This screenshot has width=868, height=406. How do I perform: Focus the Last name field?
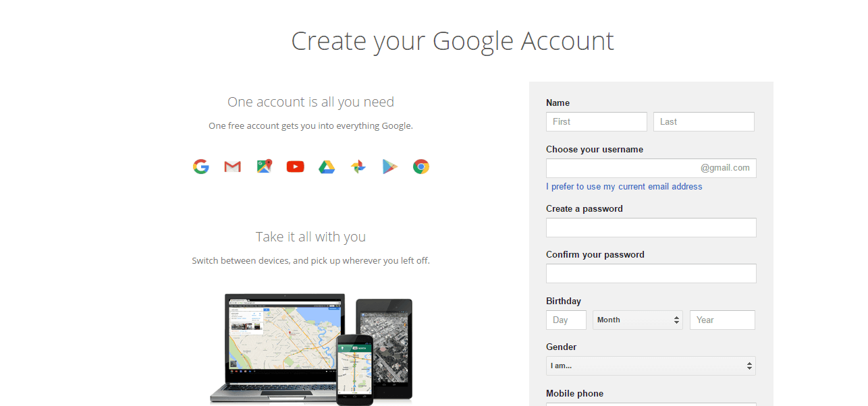[x=704, y=121]
